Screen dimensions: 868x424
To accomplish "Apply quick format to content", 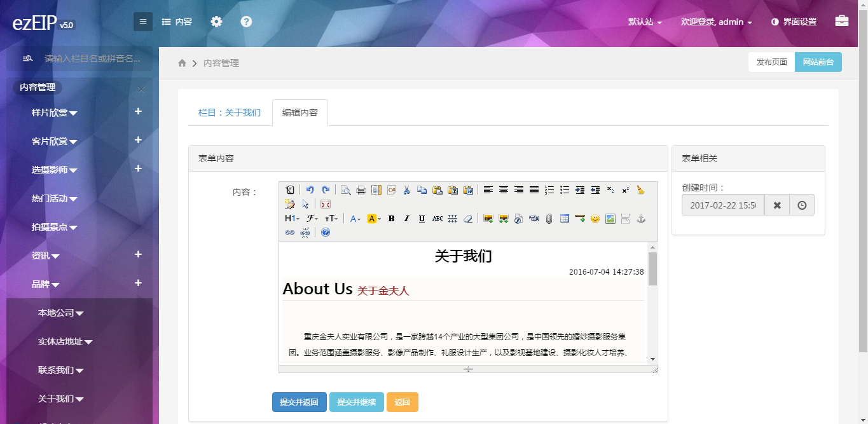I will point(290,203).
